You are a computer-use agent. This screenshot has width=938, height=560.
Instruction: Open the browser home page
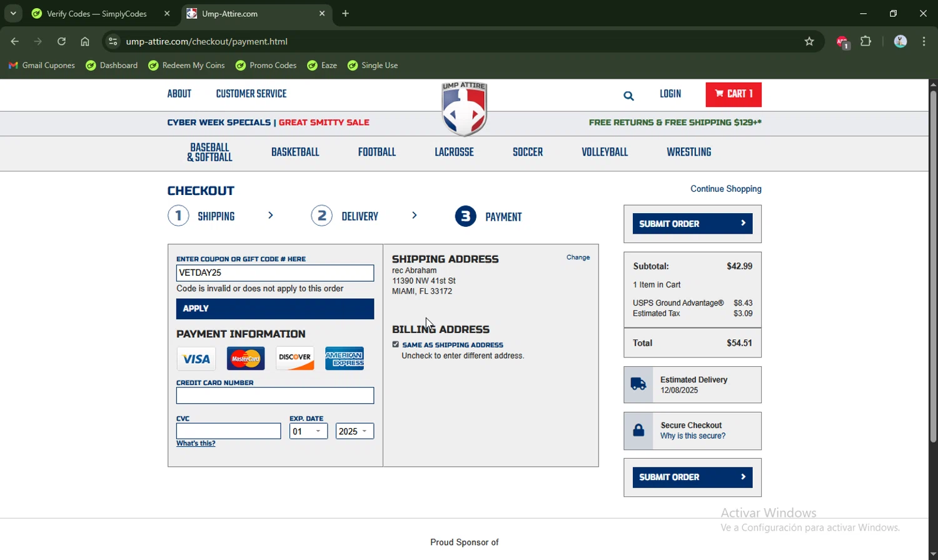[x=85, y=42]
